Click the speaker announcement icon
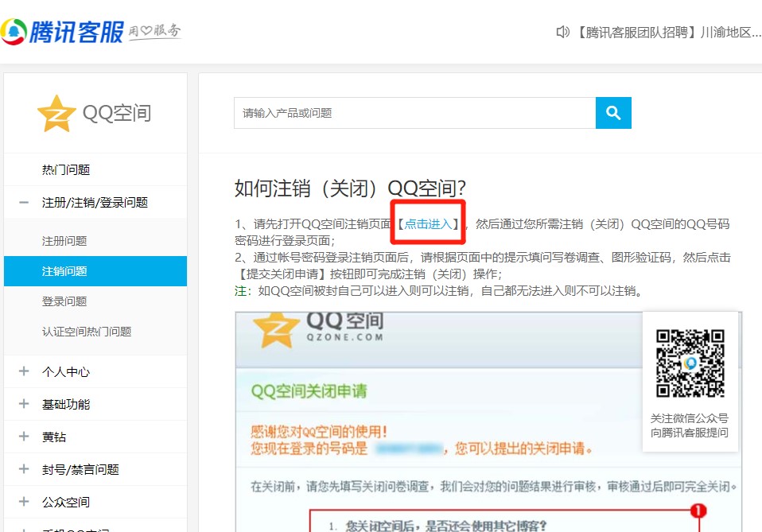The width and height of the screenshot is (762, 532). (x=563, y=32)
